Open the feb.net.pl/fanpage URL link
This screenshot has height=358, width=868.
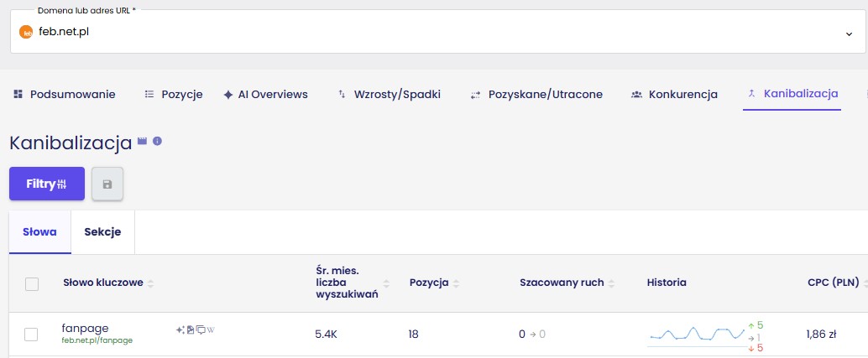97,340
